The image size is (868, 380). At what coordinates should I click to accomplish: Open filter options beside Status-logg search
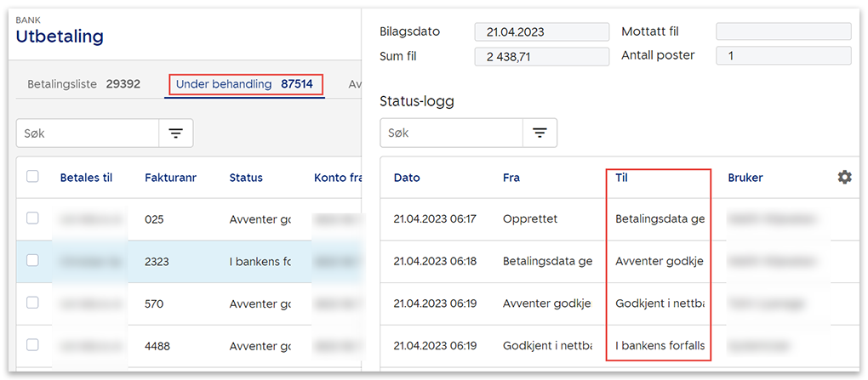pos(540,133)
